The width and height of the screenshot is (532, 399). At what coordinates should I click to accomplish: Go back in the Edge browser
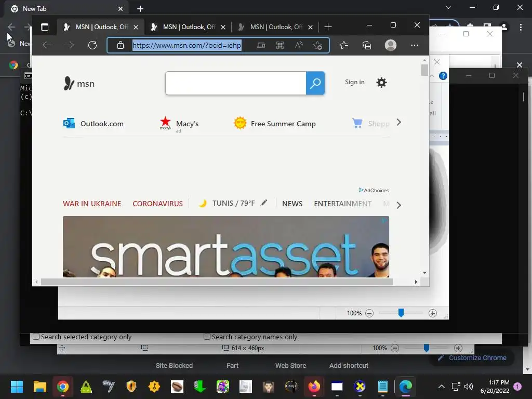(47, 45)
